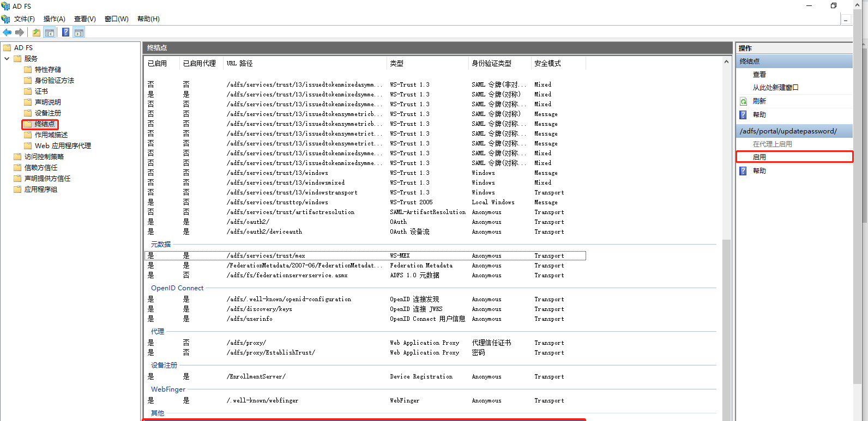Click the 元数据 group heading
Screen dimensions: 868x421
(x=161, y=245)
